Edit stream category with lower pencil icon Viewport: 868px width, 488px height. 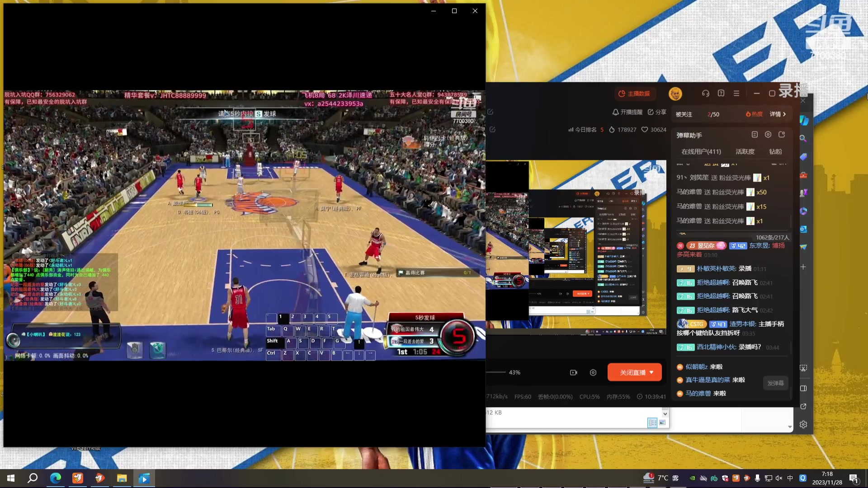pos(492,129)
